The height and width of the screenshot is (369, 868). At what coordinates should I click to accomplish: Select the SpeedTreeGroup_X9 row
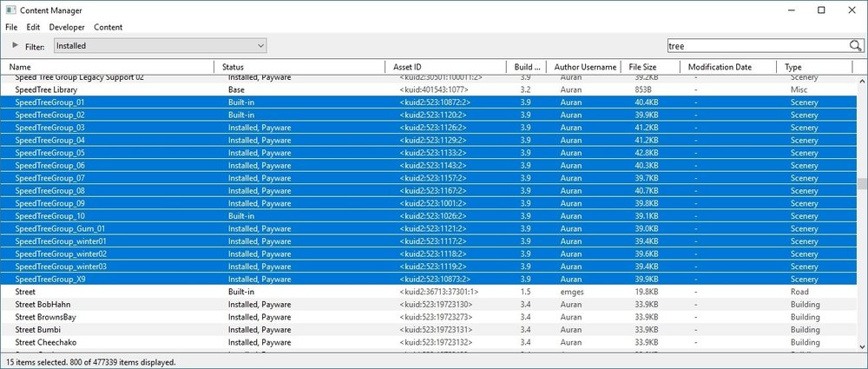click(x=429, y=280)
